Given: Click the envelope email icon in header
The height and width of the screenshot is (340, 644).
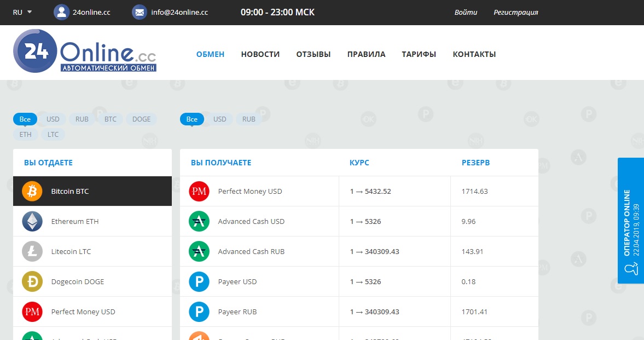Looking at the screenshot, I should pos(140,12).
